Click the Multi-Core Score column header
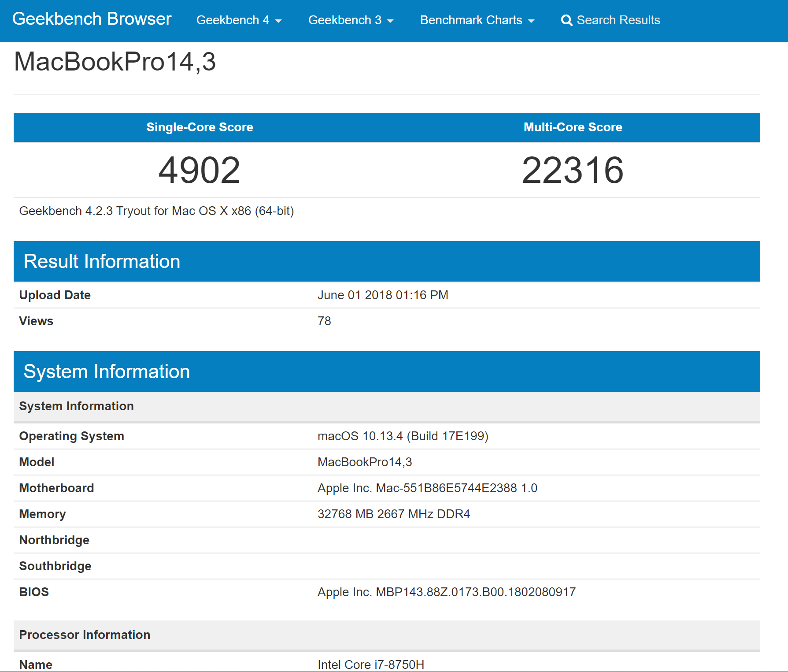The image size is (788, 672). (573, 127)
